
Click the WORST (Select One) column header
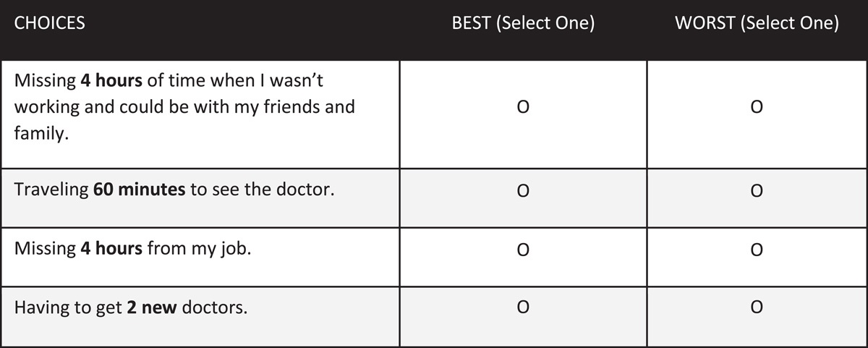pos(757,24)
